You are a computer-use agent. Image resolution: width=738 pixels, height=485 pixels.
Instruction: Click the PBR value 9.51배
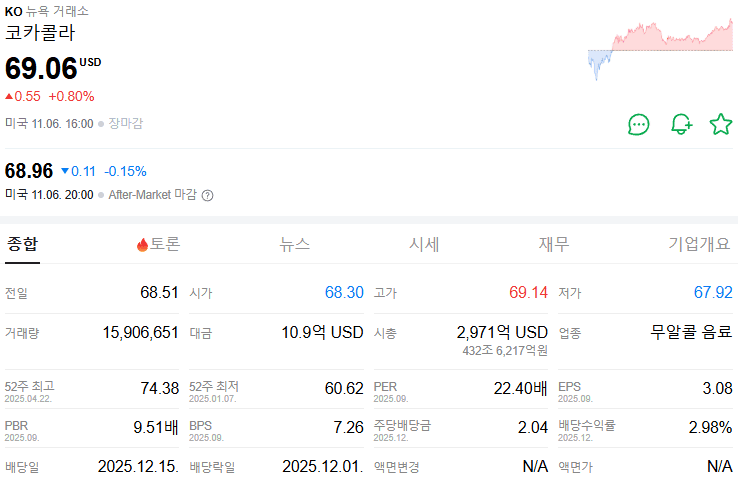coord(156,428)
